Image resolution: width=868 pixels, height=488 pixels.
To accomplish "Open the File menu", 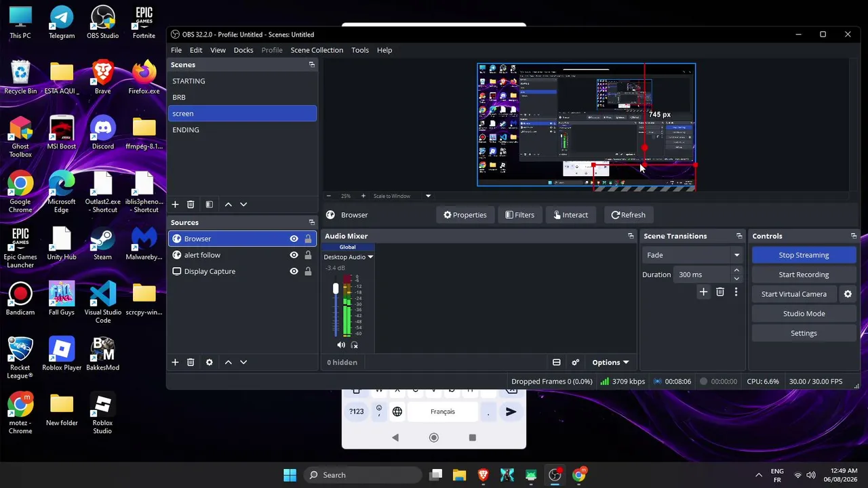I will (x=176, y=50).
